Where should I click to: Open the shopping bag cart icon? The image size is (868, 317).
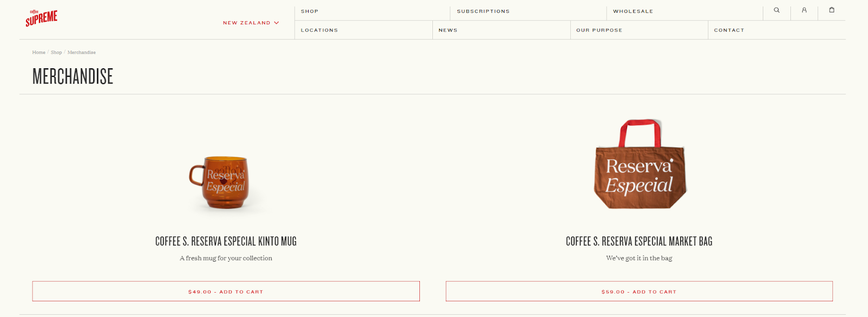click(832, 10)
